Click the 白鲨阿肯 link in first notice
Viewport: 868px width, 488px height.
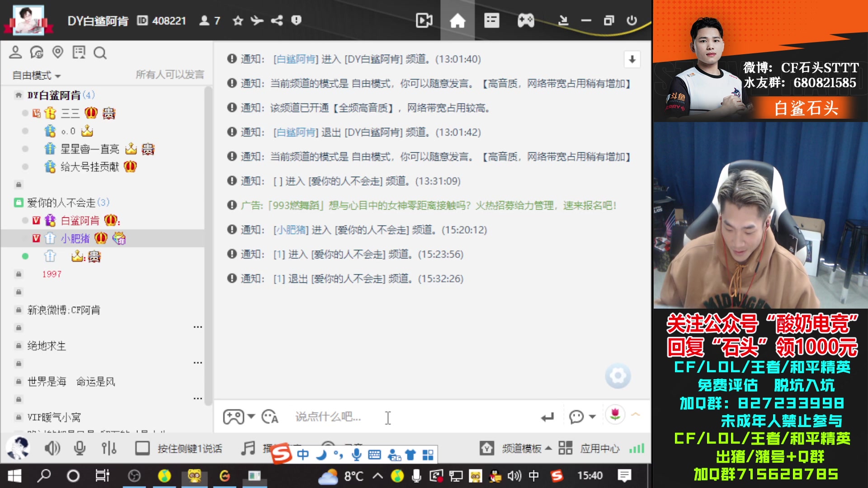[296, 59]
